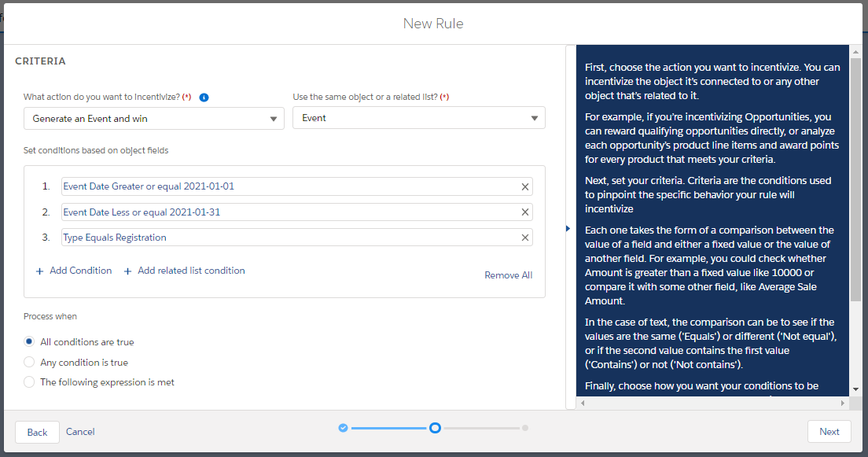Collapse the help panel with the blue arrow
Viewport: 868px width, 457px height.
[x=568, y=228]
